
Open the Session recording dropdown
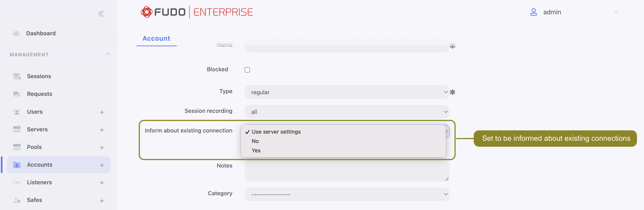[x=347, y=112]
